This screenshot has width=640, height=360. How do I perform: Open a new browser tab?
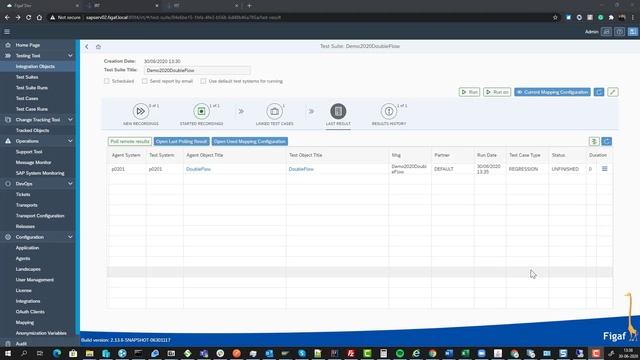pyautogui.click(x=249, y=6)
